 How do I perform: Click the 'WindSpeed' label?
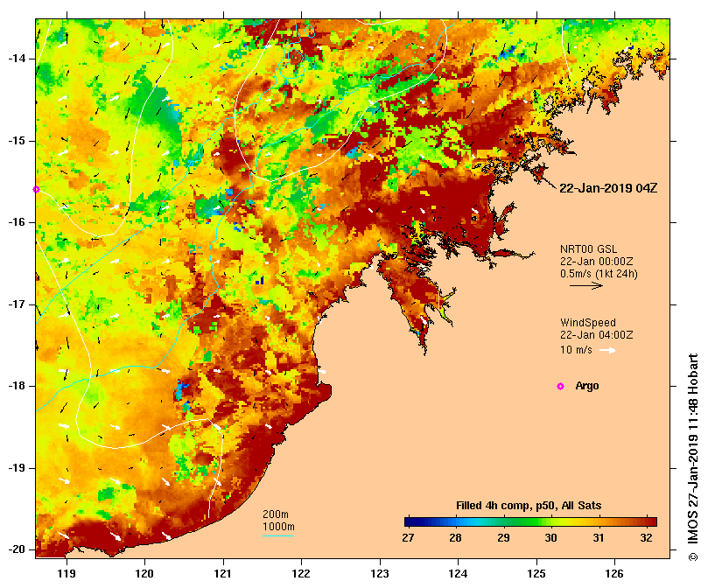pos(588,323)
